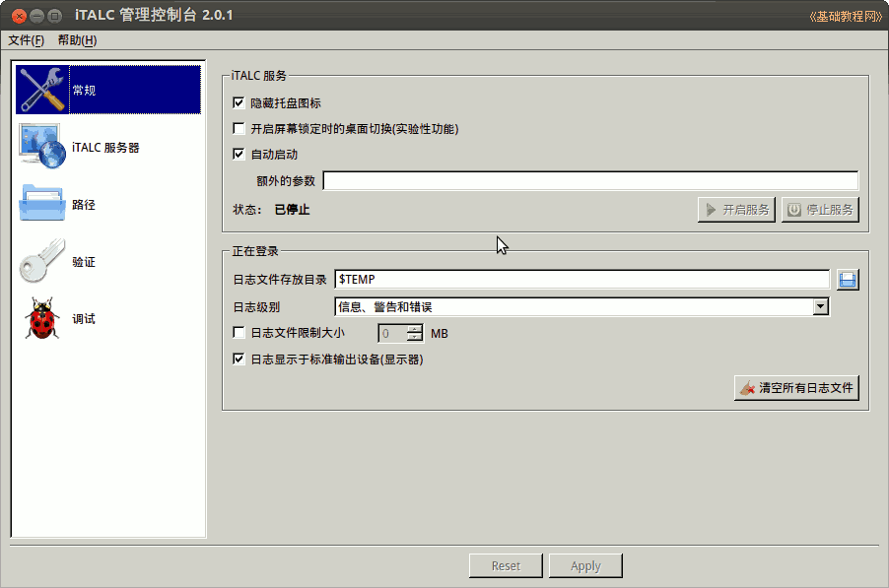Open the 文件(F) menu
Image resolution: width=889 pixels, height=588 pixels.
[x=26, y=40]
